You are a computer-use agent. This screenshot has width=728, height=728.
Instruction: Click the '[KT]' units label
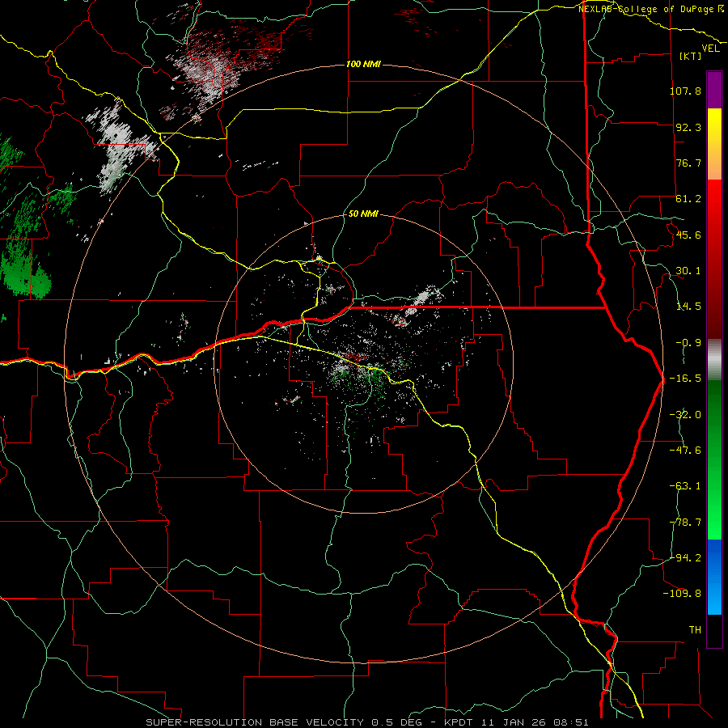coord(691,56)
